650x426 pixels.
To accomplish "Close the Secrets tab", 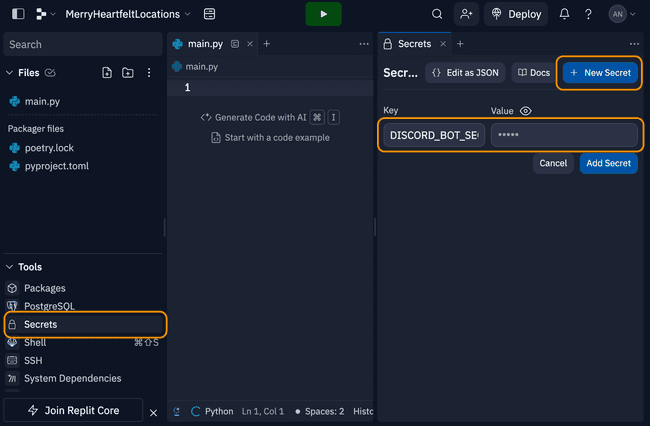I will [443, 44].
